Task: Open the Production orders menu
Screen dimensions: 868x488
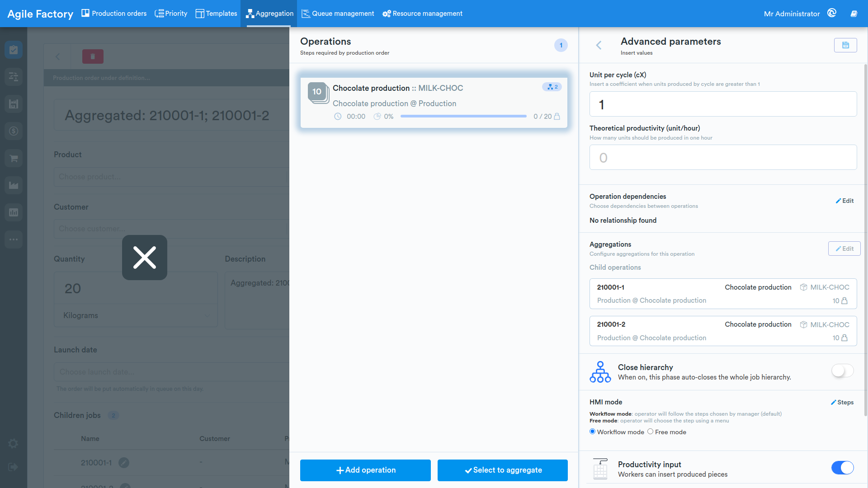Action: point(114,14)
